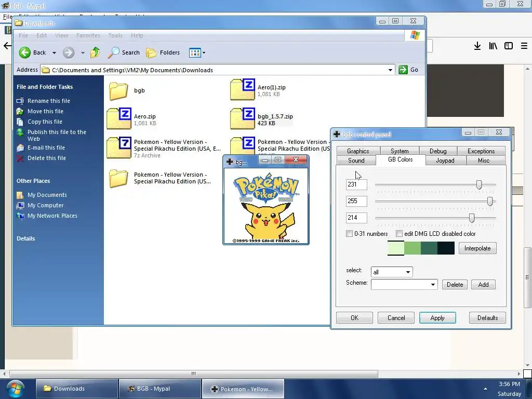This screenshot has height=399, width=532.
Task: Check edit DMG LCD disabled color
Action: 400,233
